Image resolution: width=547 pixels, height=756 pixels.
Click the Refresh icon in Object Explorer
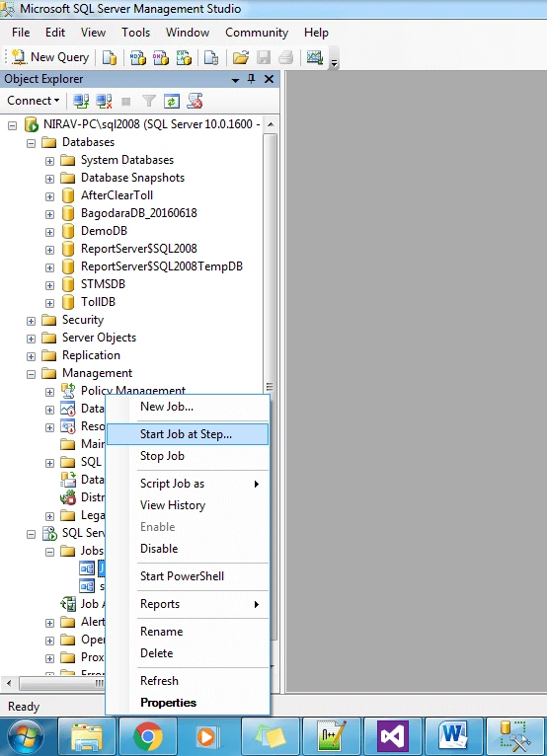tap(172, 101)
